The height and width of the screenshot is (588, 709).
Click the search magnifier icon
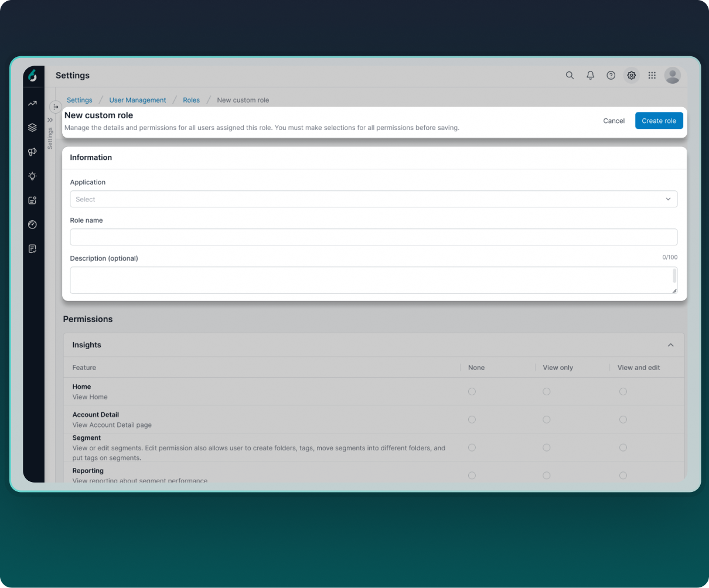570,76
